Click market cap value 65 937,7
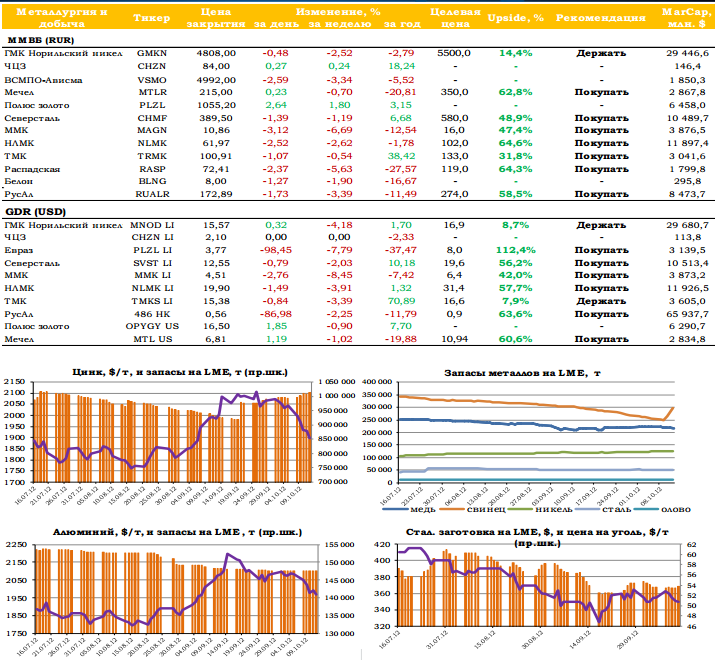This screenshot has height=660, width=715. tap(687, 314)
